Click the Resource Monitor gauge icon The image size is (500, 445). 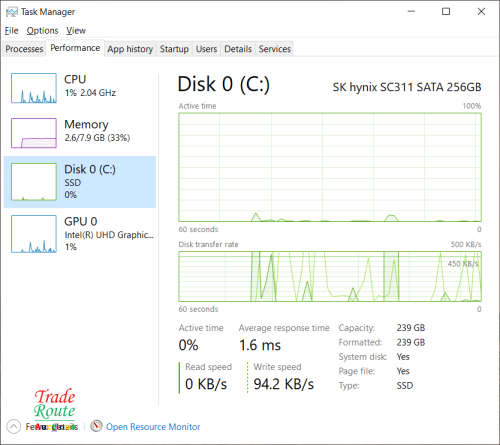(96, 426)
